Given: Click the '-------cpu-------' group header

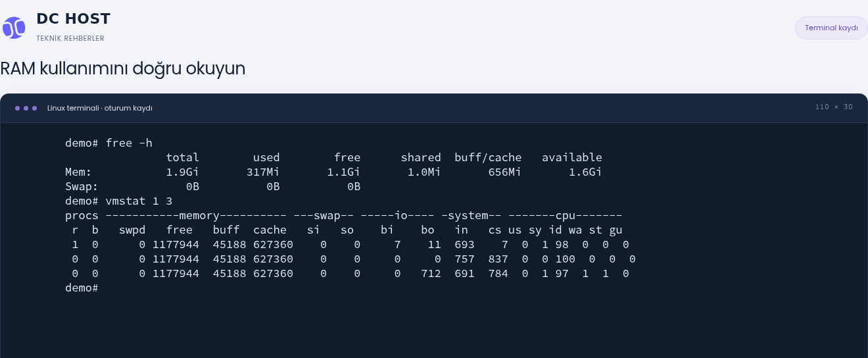Looking at the screenshot, I should pyautogui.click(x=566, y=215).
